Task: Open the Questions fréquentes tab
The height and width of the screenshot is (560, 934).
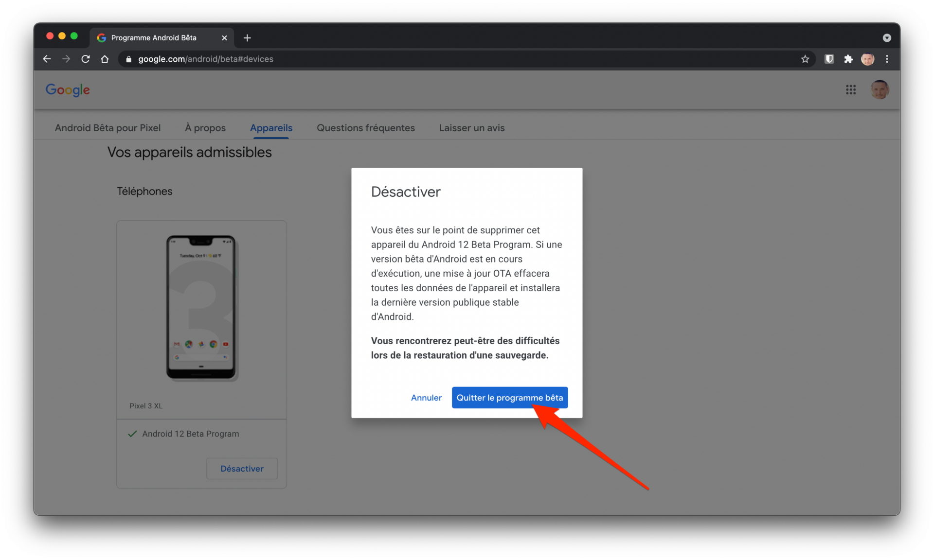Action: point(366,128)
